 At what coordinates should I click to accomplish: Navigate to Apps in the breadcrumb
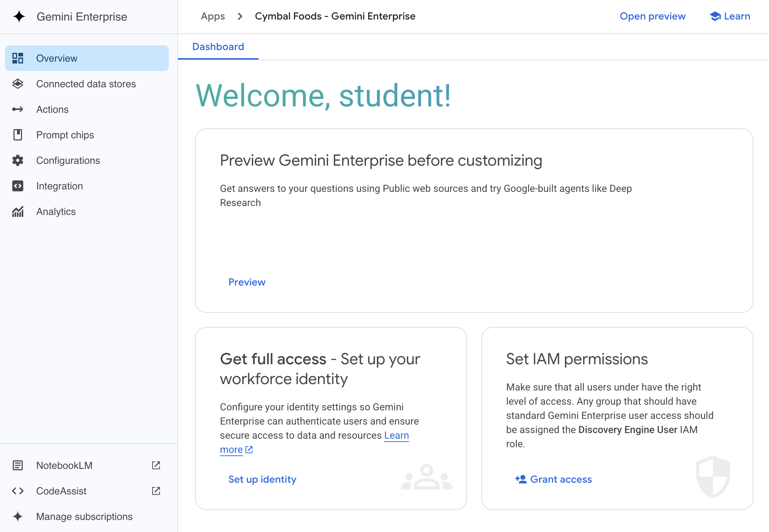tap(212, 16)
